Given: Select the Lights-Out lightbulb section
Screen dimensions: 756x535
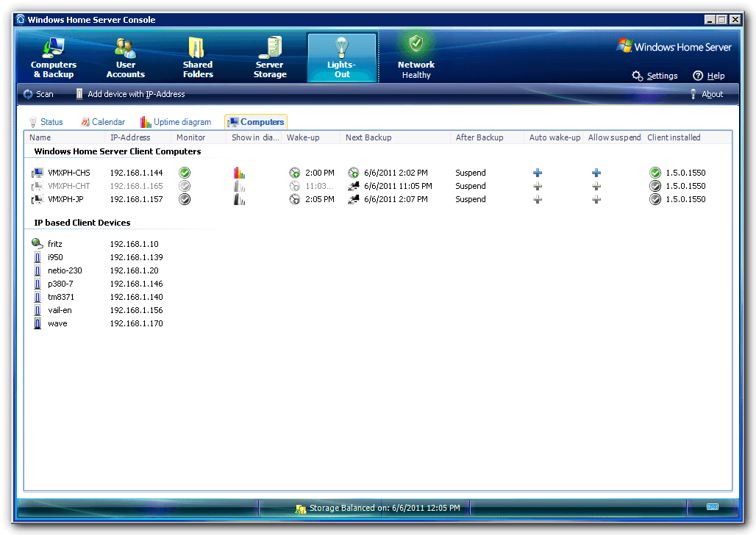Looking at the screenshot, I should point(342,57).
